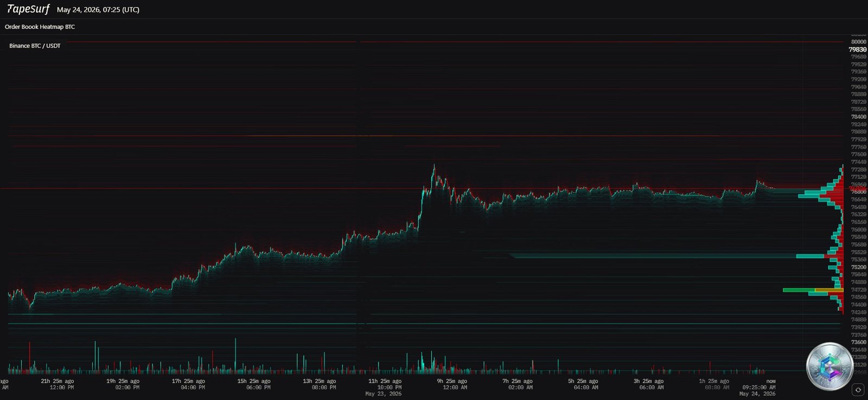Click the 80000 price axis label
This screenshot has width=868, height=400.
(x=859, y=42)
